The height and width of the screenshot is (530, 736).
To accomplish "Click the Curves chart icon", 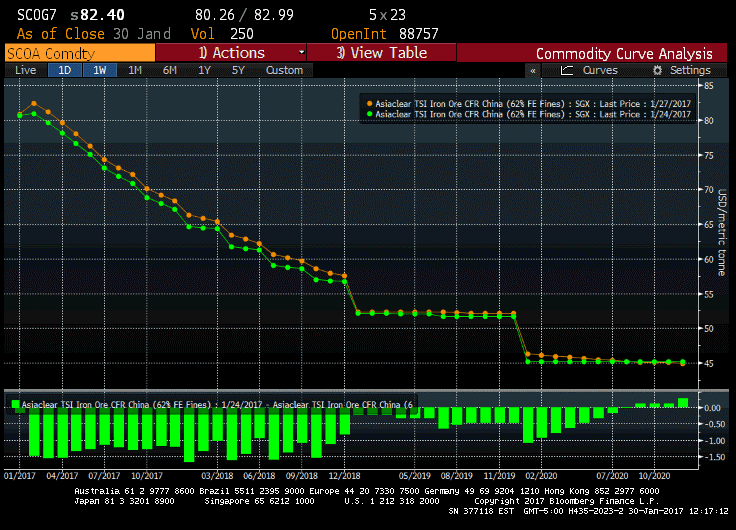I will coord(567,70).
